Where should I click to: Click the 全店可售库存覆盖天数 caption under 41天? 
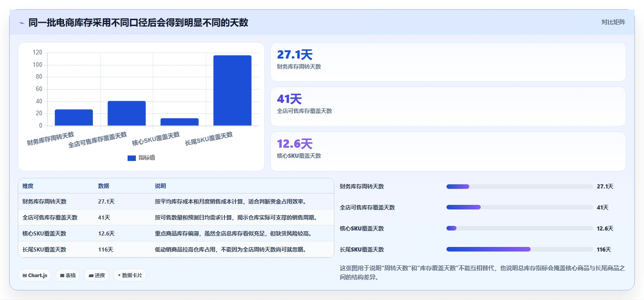point(305,111)
